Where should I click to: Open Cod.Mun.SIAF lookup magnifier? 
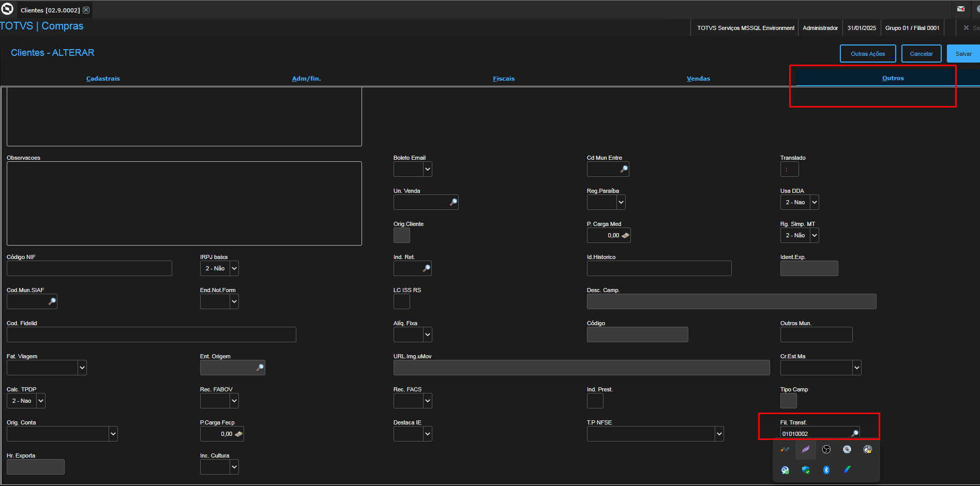(52, 301)
